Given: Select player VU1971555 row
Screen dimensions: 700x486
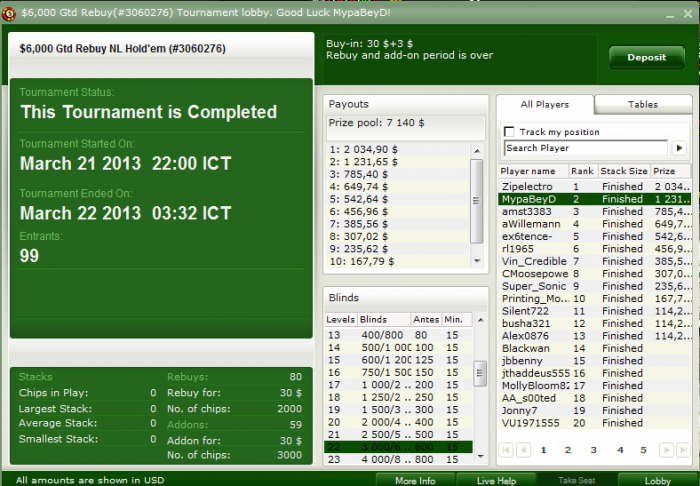Looking at the screenshot, I should click(594, 423).
